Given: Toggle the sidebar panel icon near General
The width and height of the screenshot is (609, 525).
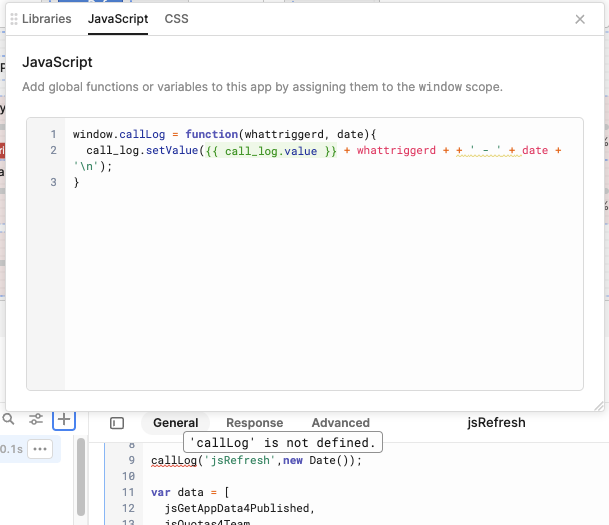Looking at the screenshot, I should click(117, 423).
